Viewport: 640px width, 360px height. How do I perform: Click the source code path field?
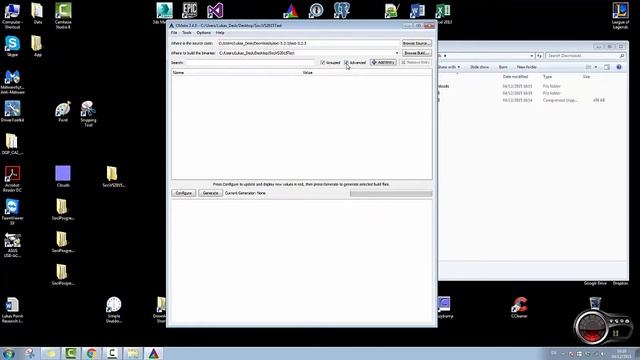click(x=308, y=43)
